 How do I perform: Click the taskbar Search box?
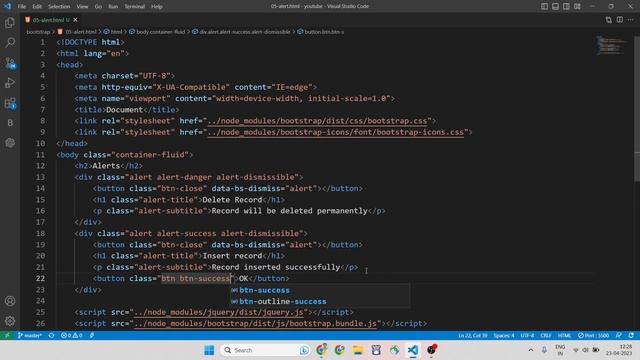point(265,350)
